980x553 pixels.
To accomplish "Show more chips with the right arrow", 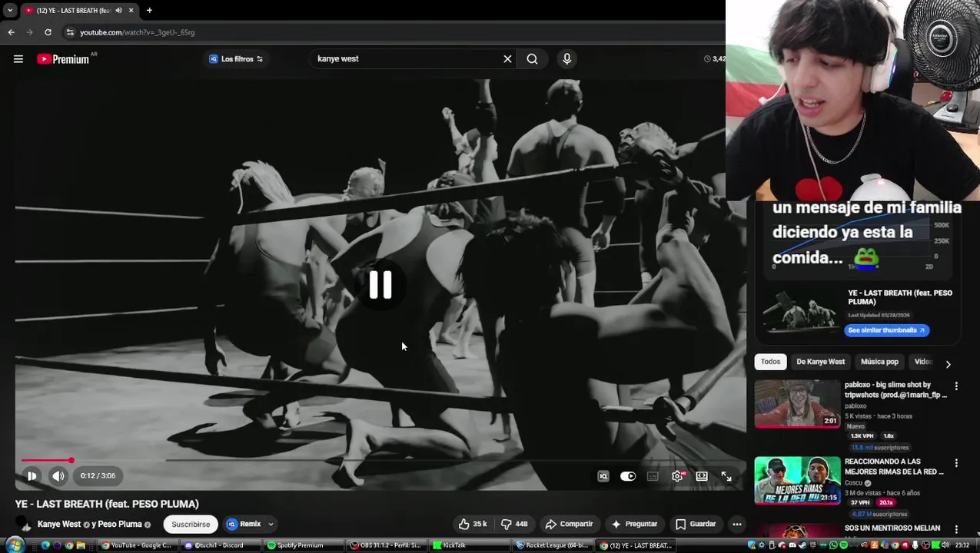I will click(x=948, y=364).
